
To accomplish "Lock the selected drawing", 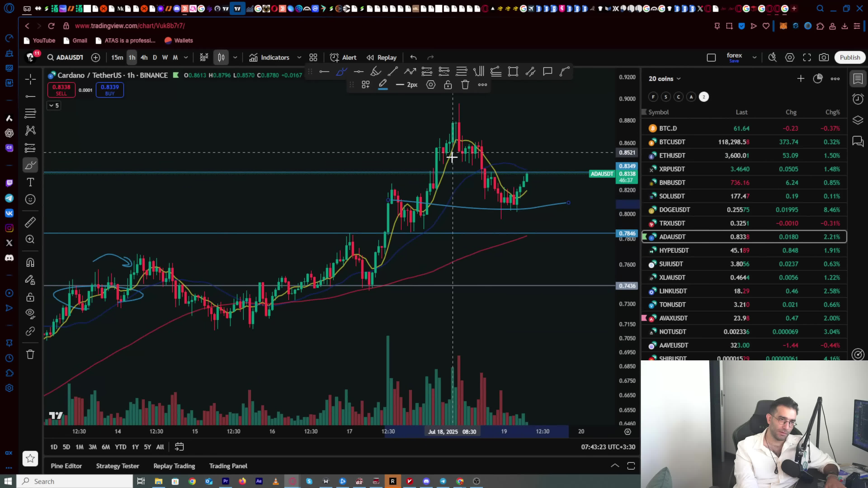I will pos(448,85).
